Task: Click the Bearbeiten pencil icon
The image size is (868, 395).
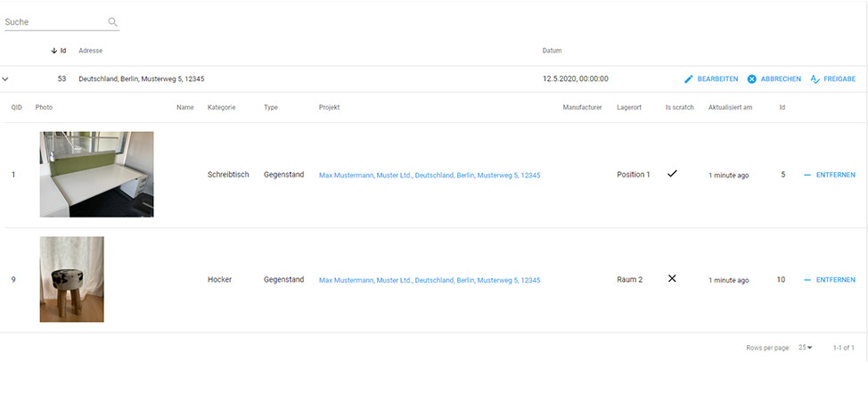Action: pyautogui.click(x=689, y=79)
